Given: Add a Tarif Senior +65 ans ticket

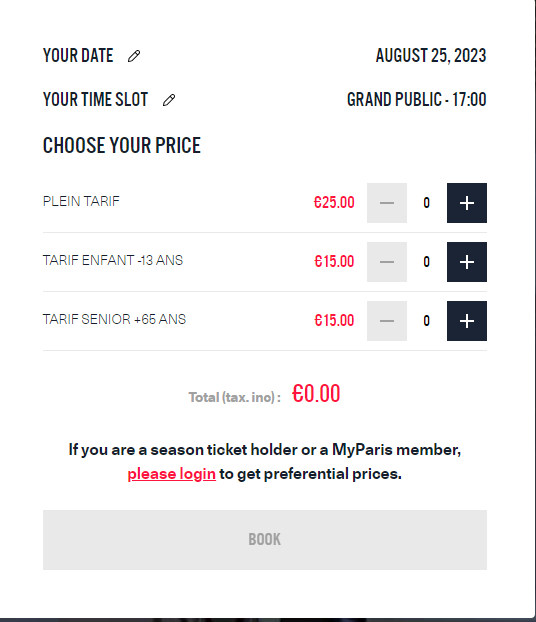Looking at the screenshot, I should pyautogui.click(x=467, y=321).
